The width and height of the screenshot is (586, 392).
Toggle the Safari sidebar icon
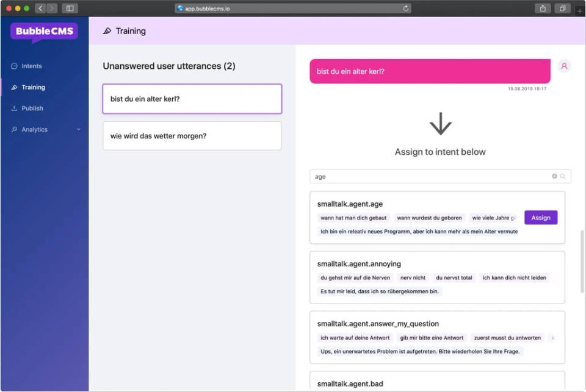pyautogui.click(x=70, y=9)
